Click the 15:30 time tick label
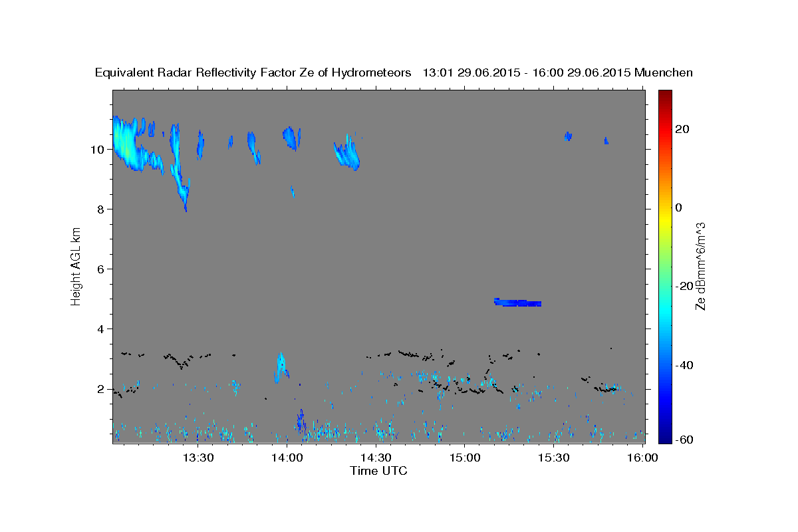This screenshot has height=532, width=798. (x=553, y=458)
